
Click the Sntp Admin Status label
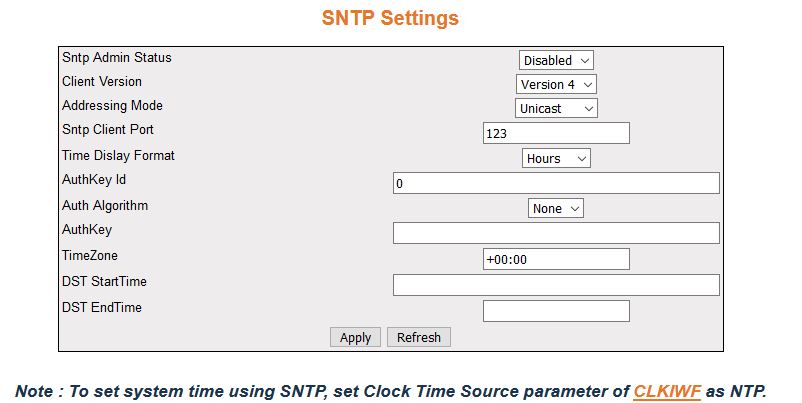[116, 58]
